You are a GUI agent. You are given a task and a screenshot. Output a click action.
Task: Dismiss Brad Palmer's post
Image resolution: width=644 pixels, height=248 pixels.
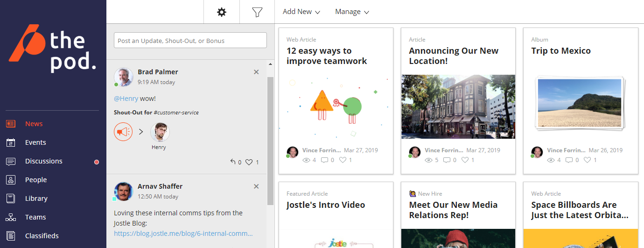[x=256, y=72]
